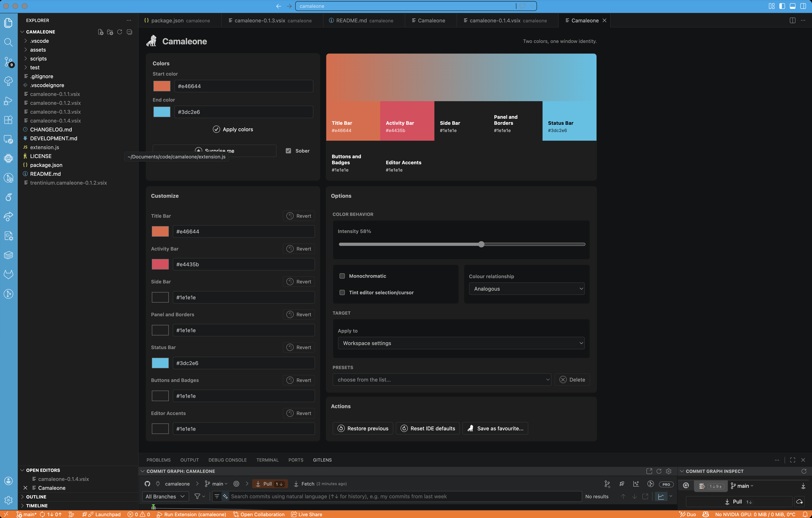This screenshot has height=518, width=812.
Task: Switch to the README.md editor tab
Action: coord(364,20)
